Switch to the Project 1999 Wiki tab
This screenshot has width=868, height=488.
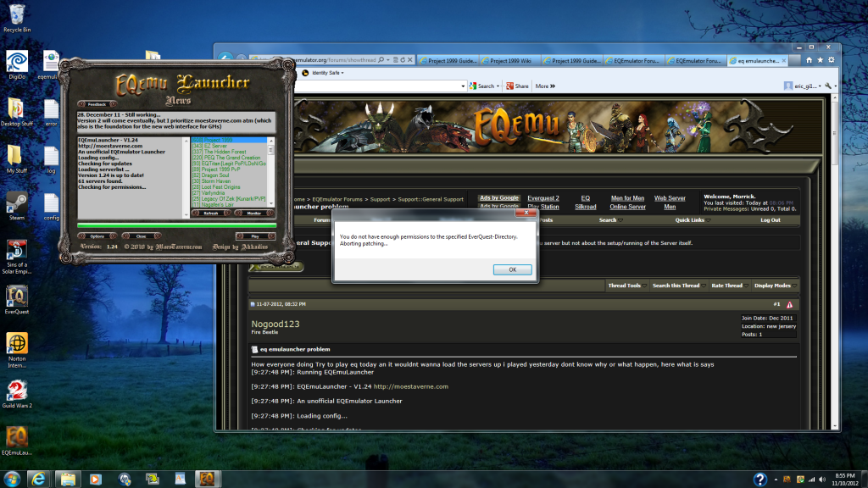click(x=509, y=61)
